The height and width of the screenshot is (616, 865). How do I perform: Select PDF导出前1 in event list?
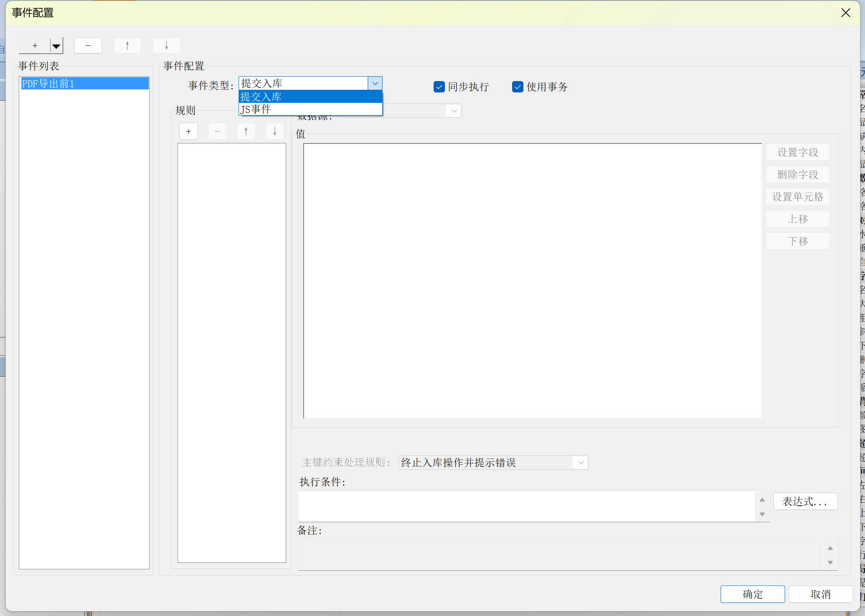84,84
